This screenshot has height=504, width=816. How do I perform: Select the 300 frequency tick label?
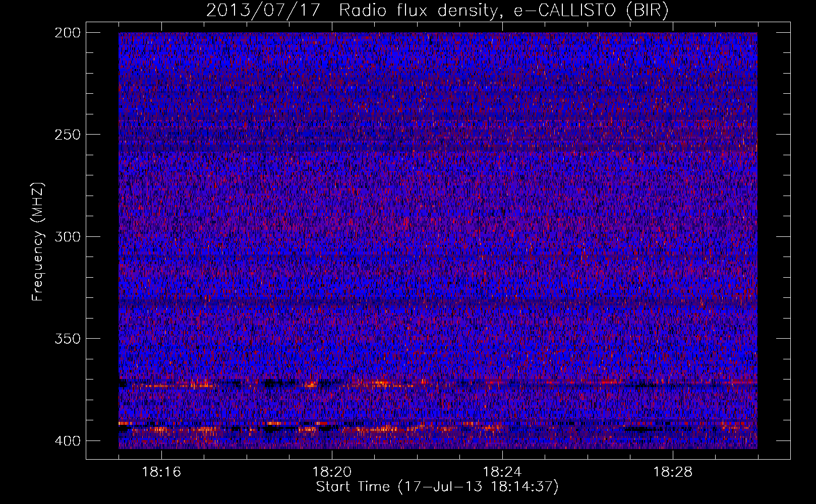point(67,236)
